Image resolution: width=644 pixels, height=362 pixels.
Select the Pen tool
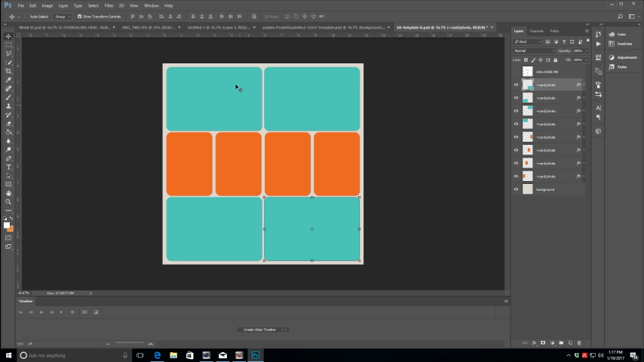coord(8,158)
